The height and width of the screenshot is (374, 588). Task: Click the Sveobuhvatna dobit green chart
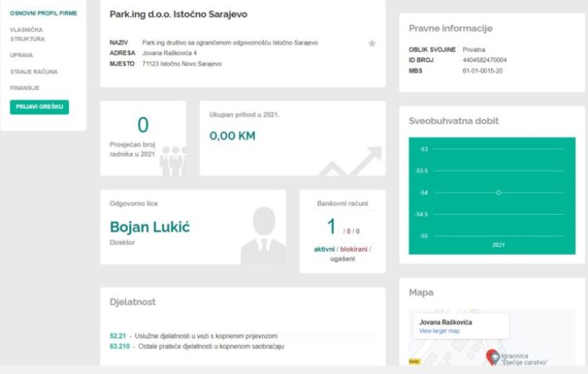pyautogui.click(x=492, y=196)
